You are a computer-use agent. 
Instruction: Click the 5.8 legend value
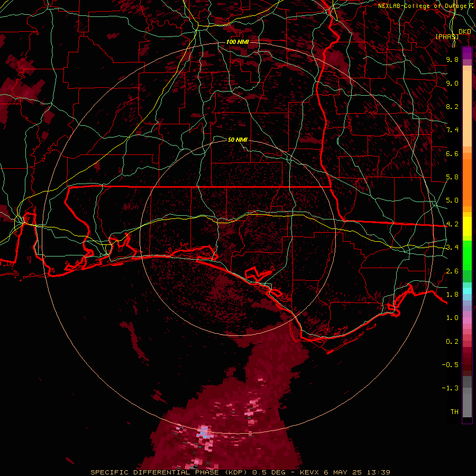(452, 177)
